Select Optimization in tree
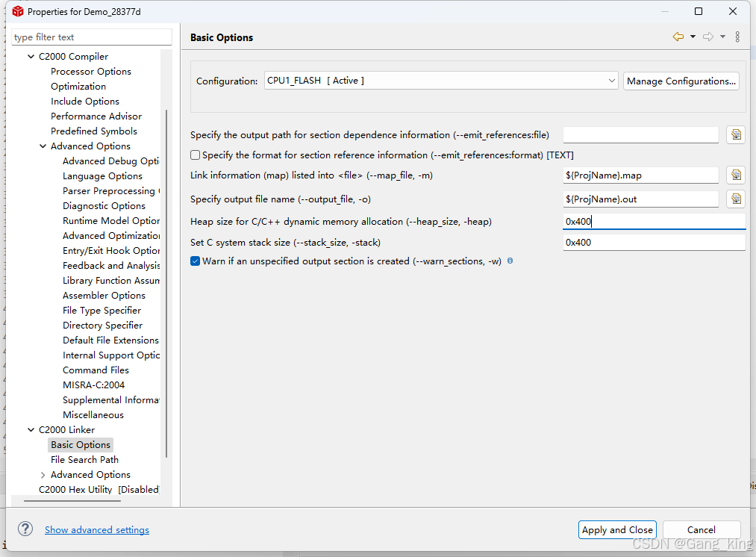Image resolution: width=756 pixels, height=557 pixels. pyautogui.click(x=78, y=87)
